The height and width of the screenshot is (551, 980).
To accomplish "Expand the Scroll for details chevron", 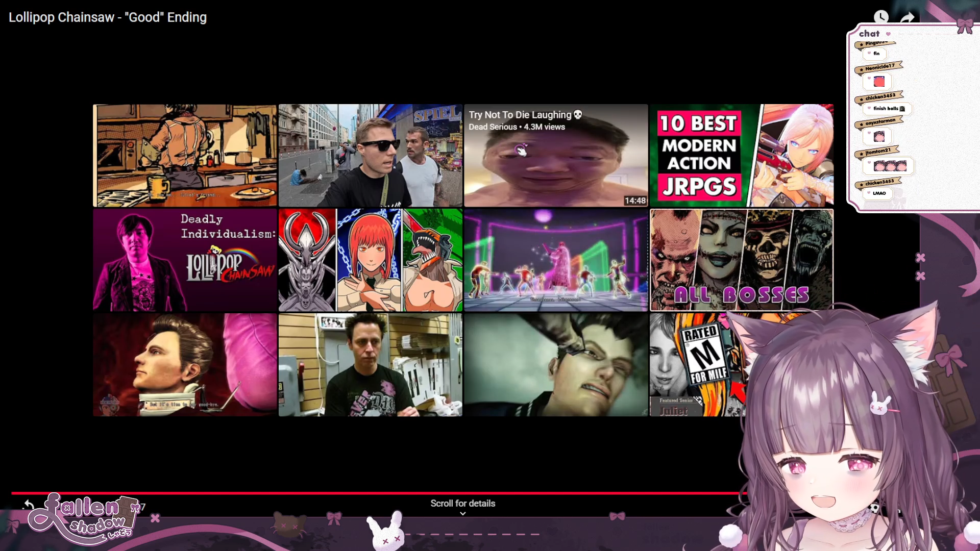I will click(463, 514).
